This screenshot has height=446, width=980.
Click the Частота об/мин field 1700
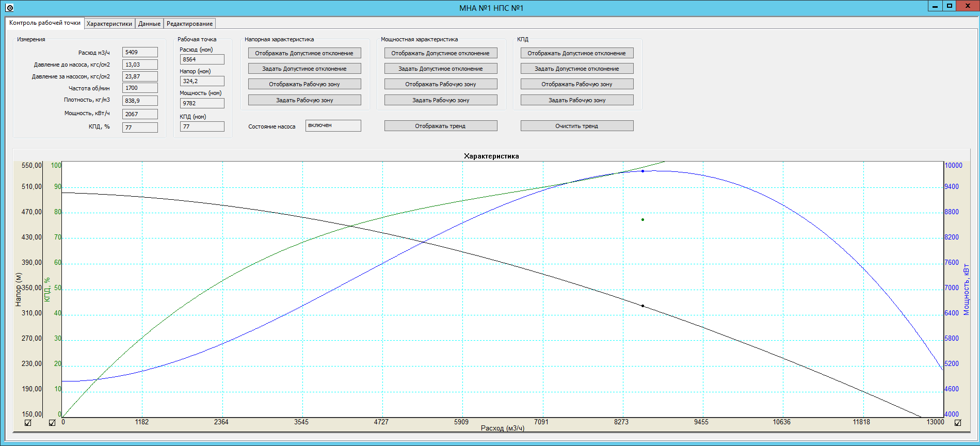click(140, 88)
